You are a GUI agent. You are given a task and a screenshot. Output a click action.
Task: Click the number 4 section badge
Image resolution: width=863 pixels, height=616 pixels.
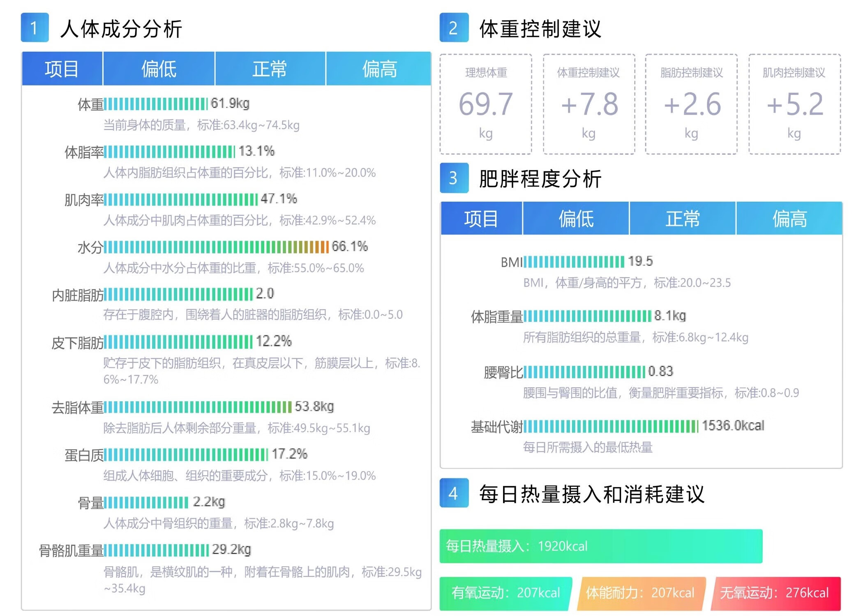454,493
